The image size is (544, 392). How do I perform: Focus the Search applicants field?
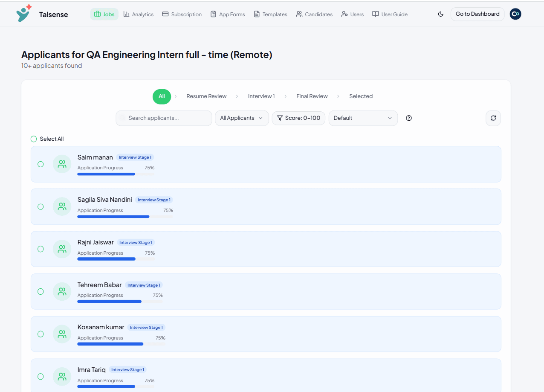tap(164, 118)
